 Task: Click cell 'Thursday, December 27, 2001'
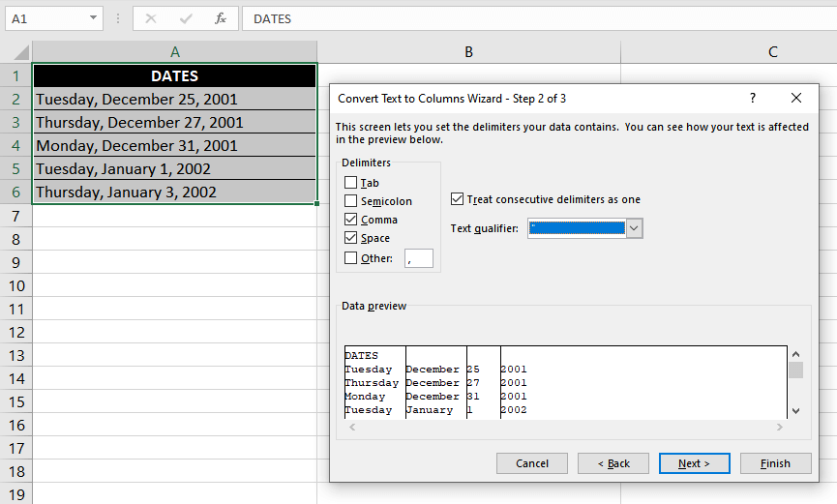pyautogui.click(x=174, y=122)
